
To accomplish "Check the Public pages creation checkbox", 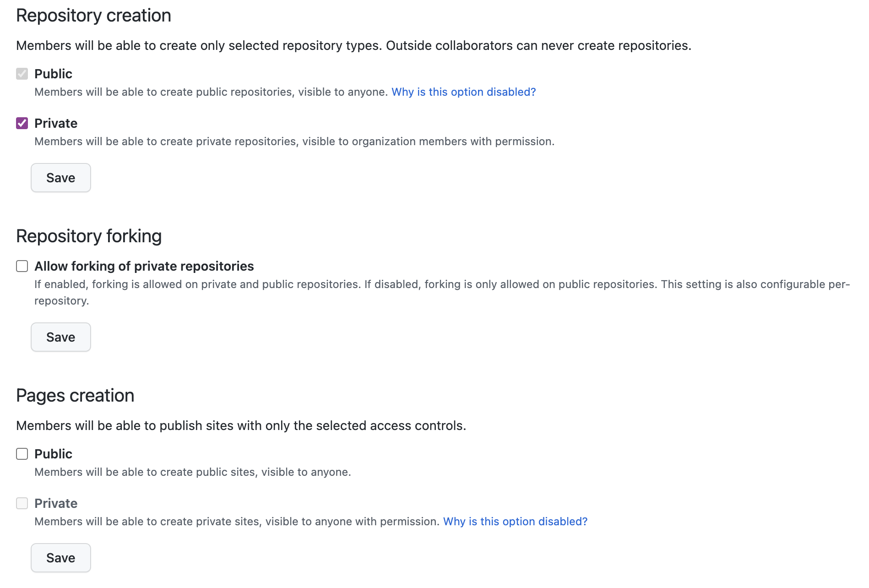I will click(x=22, y=454).
